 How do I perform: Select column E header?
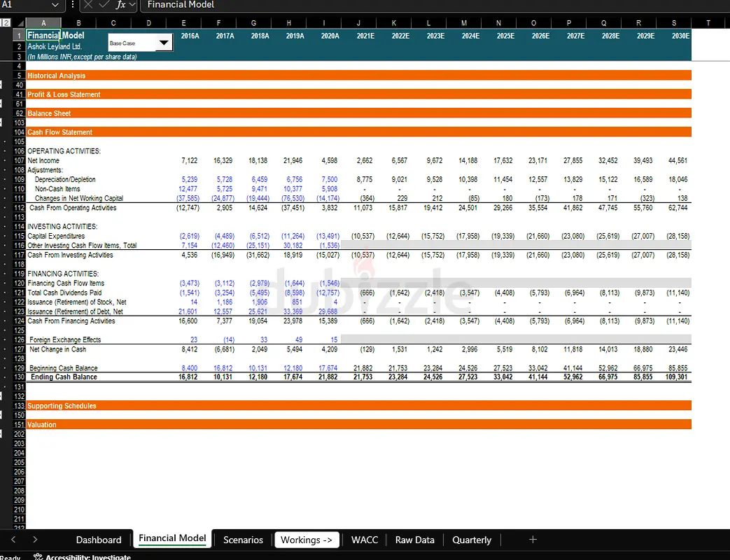click(183, 23)
